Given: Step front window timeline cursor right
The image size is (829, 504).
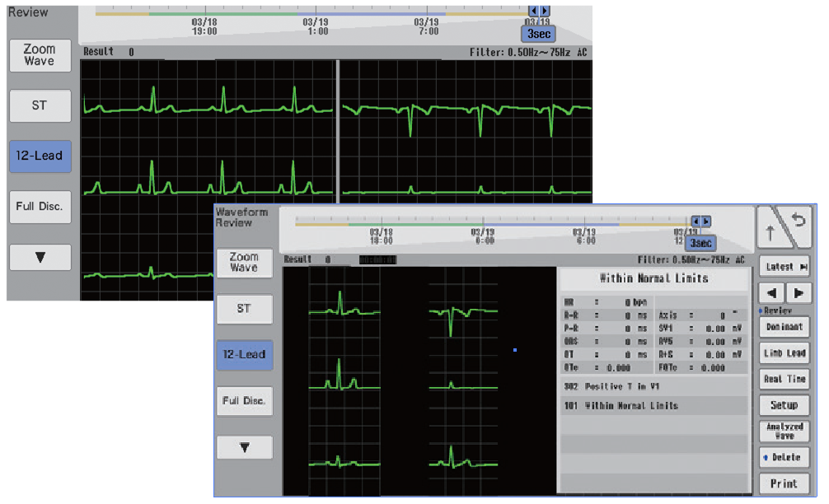Looking at the screenshot, I should coord(799,293).
